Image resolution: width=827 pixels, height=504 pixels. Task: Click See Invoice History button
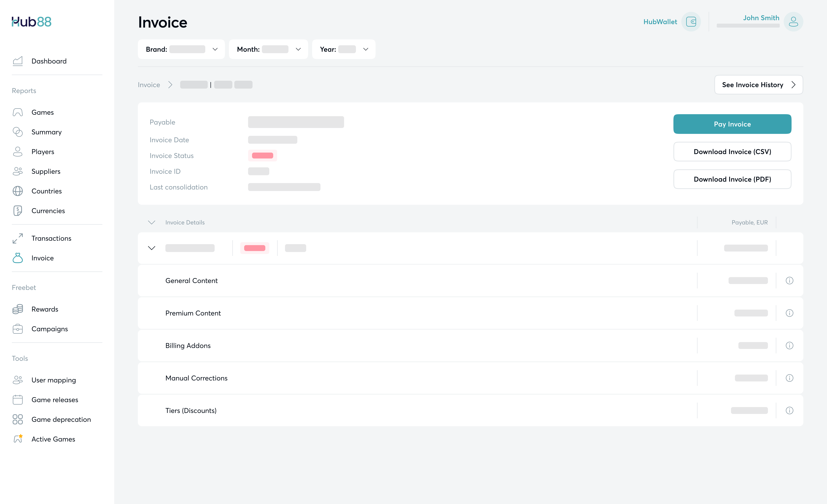[758, 85]
